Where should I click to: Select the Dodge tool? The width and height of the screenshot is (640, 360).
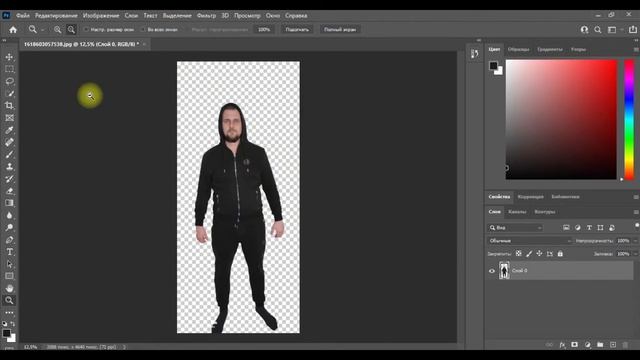coord(9,227)
